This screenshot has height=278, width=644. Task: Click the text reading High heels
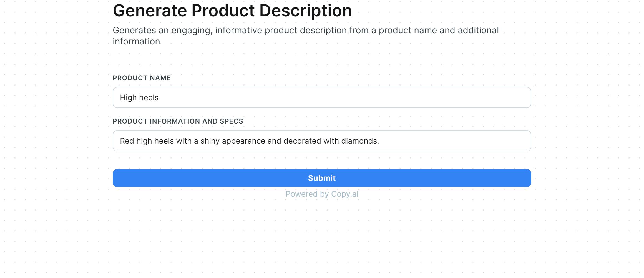[x=139, y=97]
